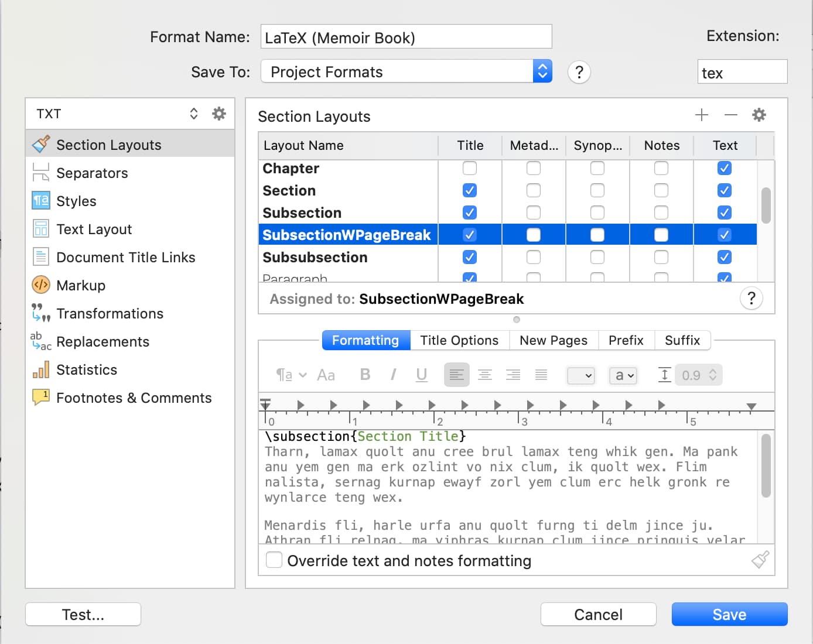
Task: Open the Separators pane
Action: (x=130, y=173)
